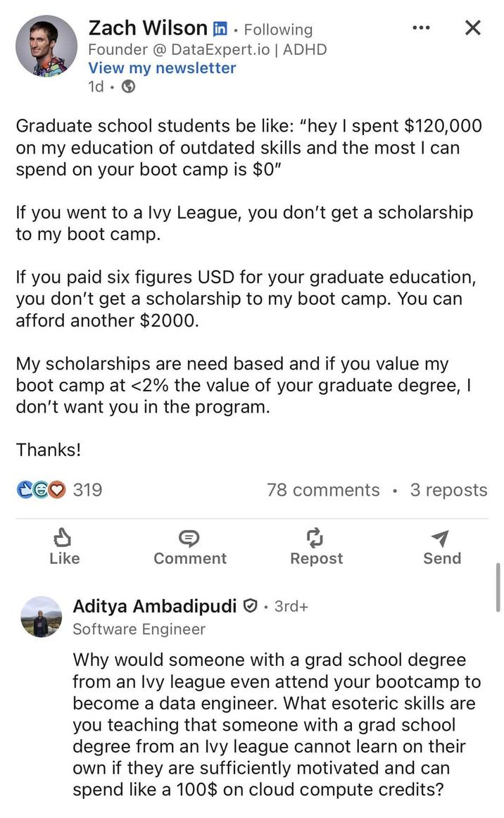Open the 3 reposts list
This screenshot has width=504, height=818.
point(449,489)
